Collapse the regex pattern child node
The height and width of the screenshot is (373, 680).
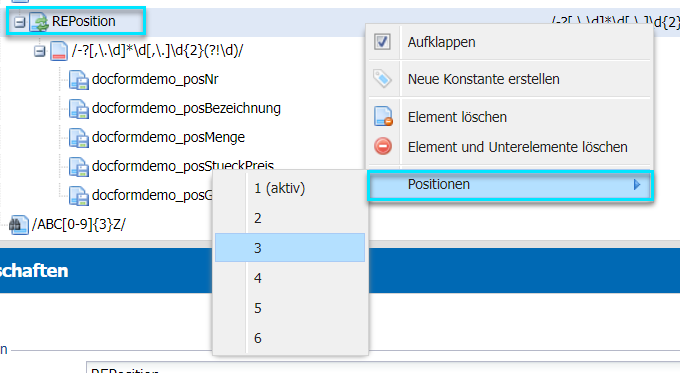coord(39,51)
